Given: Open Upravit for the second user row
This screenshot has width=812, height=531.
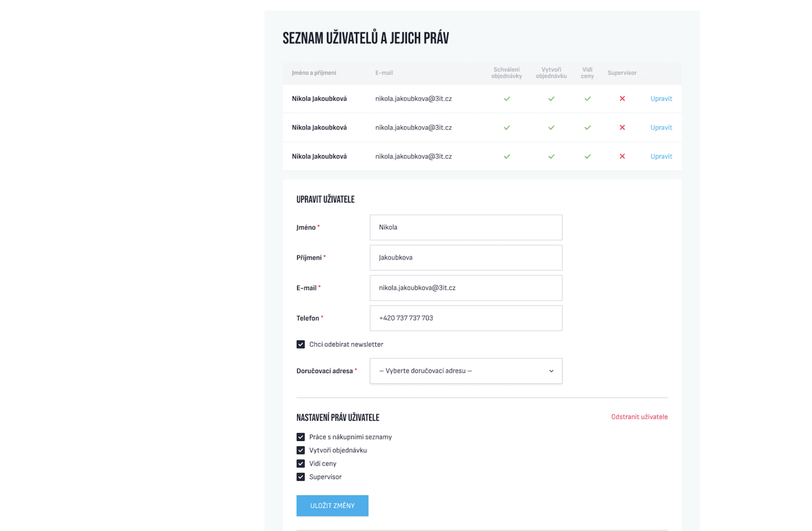Looking at the screenshot, I should pos(661,127).
